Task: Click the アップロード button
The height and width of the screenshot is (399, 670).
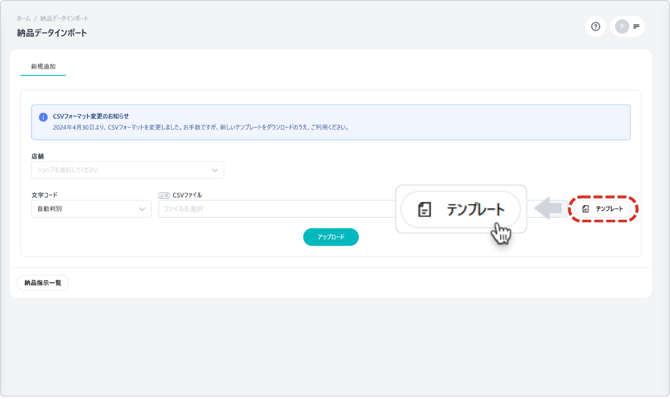Action: click(331, 237)
